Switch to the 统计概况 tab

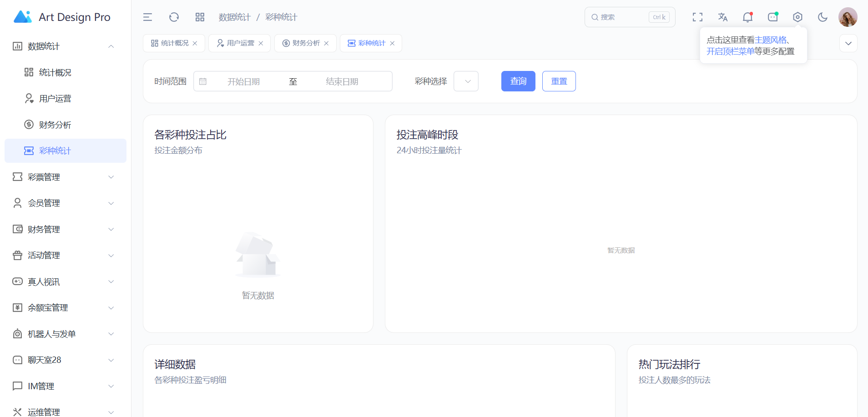[174, 43]
